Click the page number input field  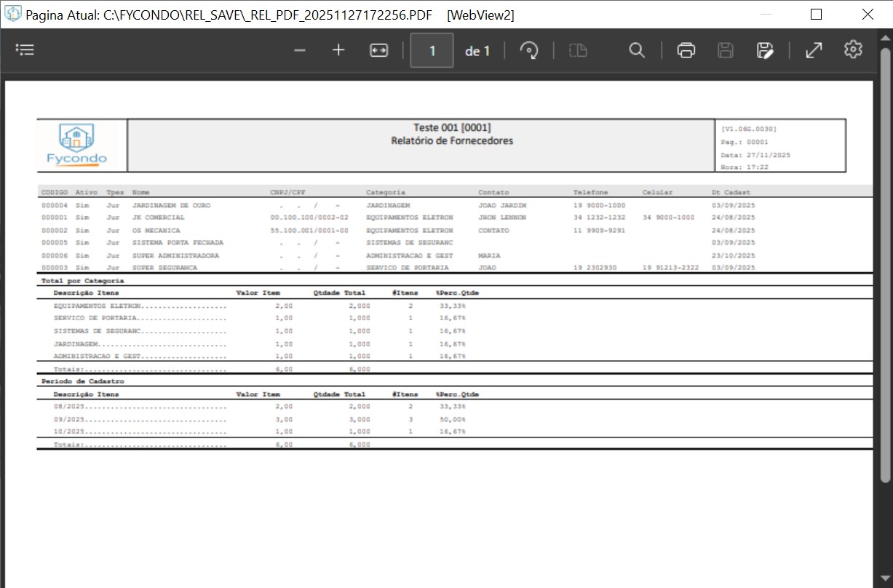click(x=432, y=50)
